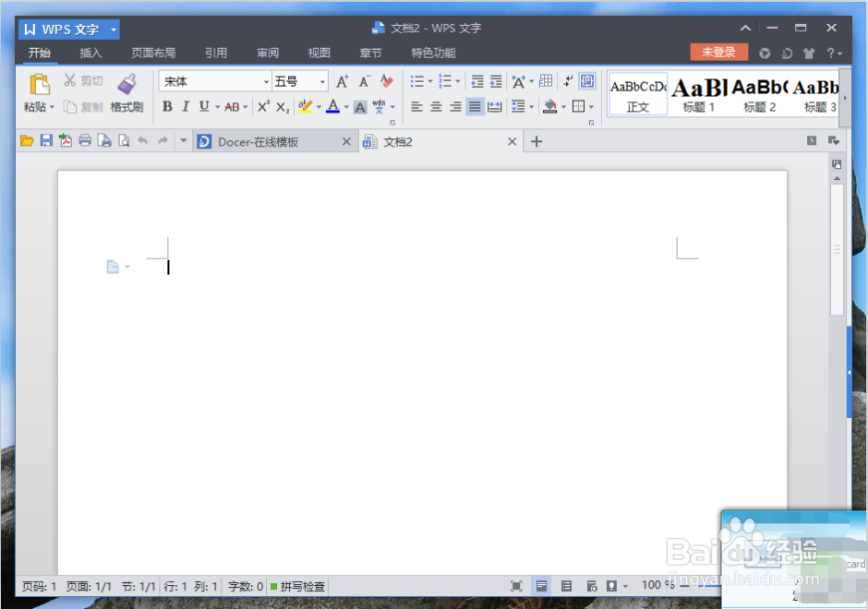Open the 引用 ribbon tab
Image resolution: width=868 pixels, height=609 pixels.
pyautogui.click(x=216, y=54)
